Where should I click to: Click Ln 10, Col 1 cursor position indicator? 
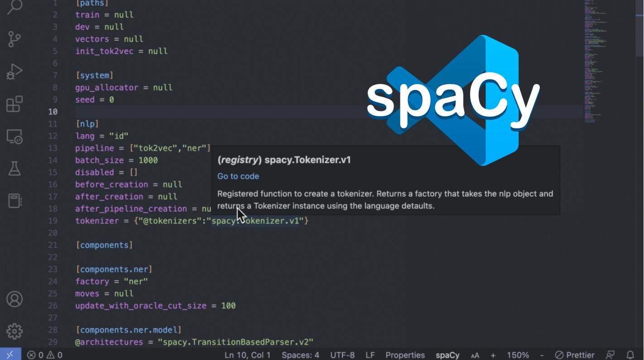click(x=248, y=355)
